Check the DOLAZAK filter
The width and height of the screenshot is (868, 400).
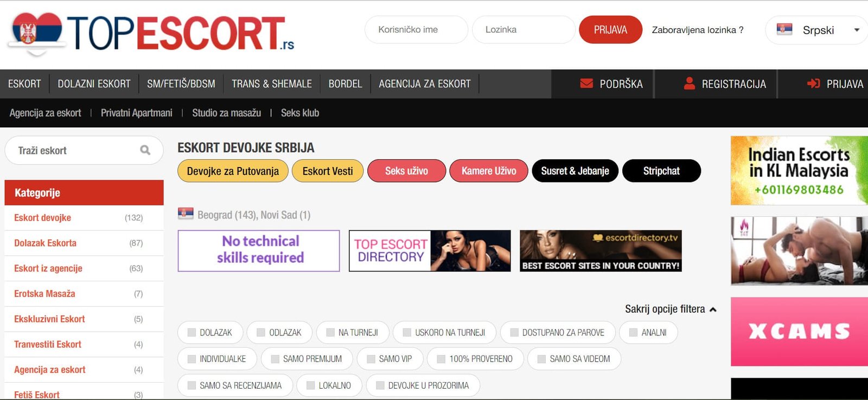[192, 332]
